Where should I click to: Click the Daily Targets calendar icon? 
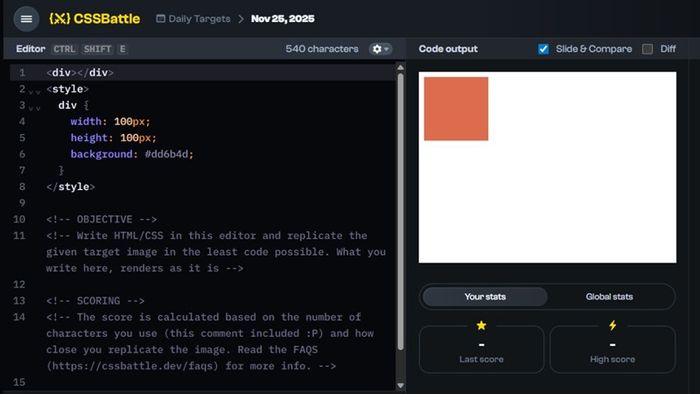click(160, 19)
